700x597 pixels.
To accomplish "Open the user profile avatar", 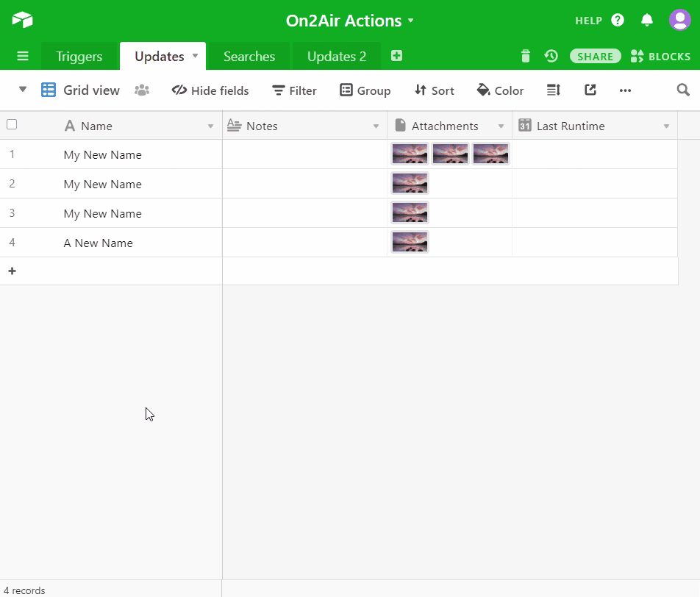I will pyautogui.click(x=679, y=20).
